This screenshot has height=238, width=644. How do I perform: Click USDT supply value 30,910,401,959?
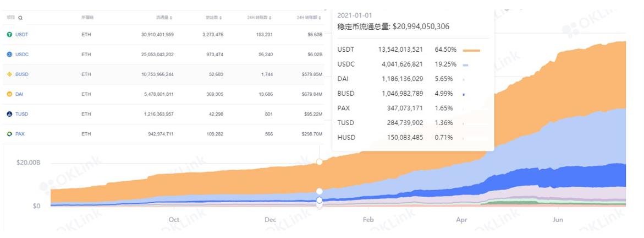tap(157, 35)
